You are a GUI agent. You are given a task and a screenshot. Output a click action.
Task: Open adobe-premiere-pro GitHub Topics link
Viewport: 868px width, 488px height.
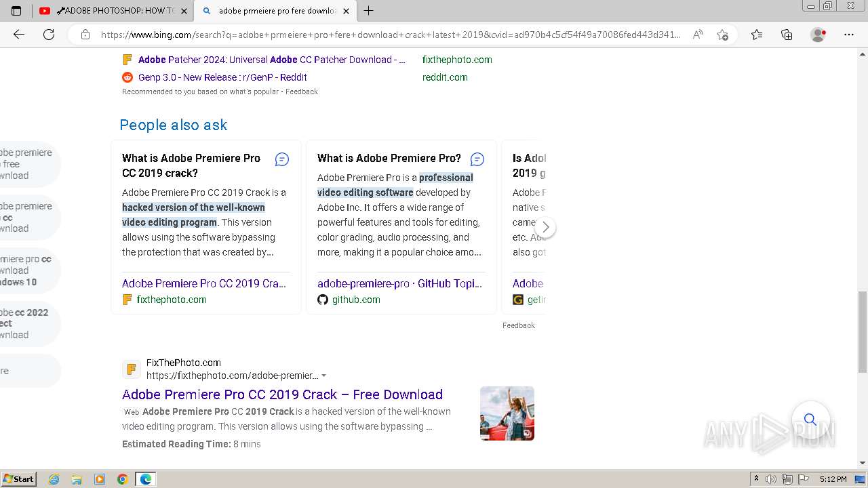400,283
